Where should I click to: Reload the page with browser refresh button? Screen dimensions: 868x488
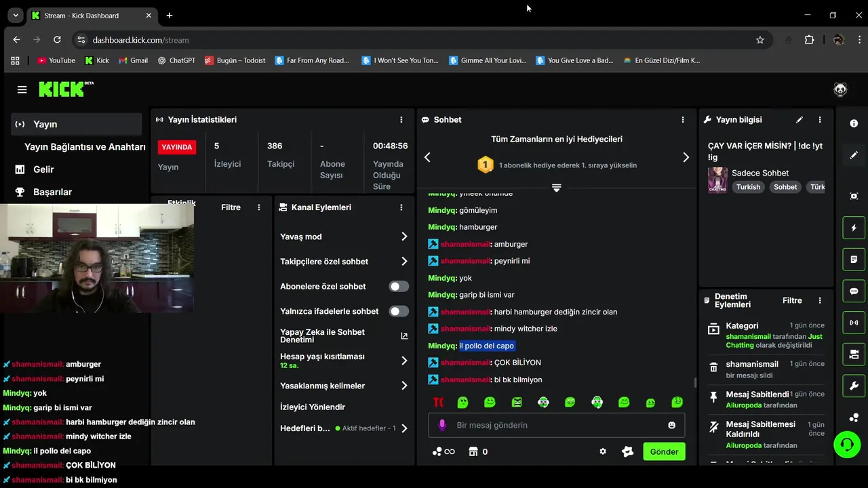point(57,40)
